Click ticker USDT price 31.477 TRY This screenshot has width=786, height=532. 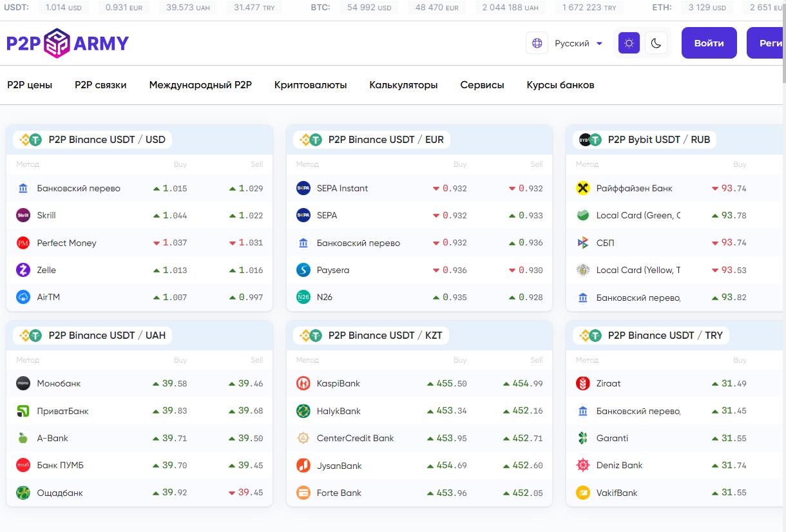pyautogui.click(x=254, y=8)
